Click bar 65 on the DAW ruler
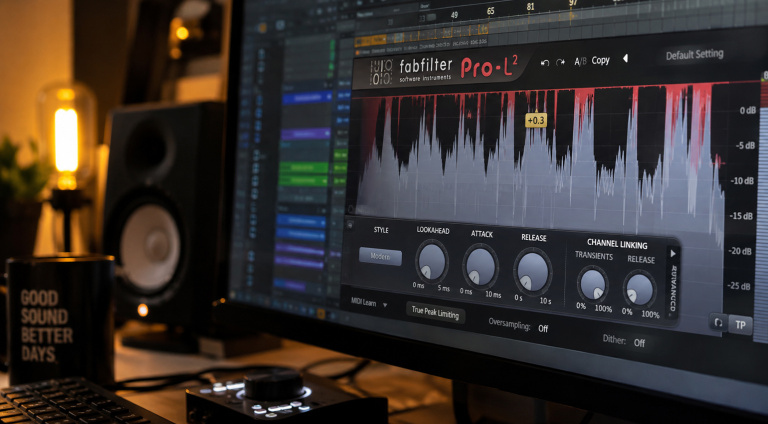 click(491, 11)
